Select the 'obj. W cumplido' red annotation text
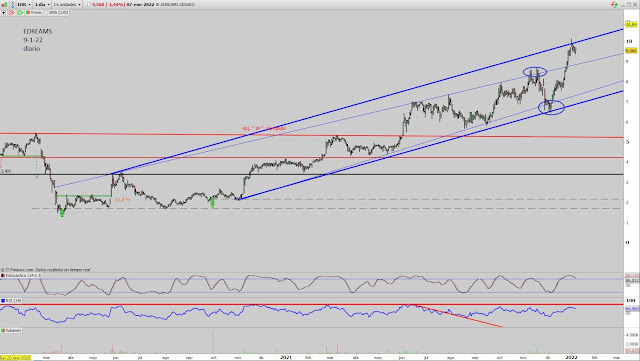Screen dimensions: 640x361 click(264, 128)
